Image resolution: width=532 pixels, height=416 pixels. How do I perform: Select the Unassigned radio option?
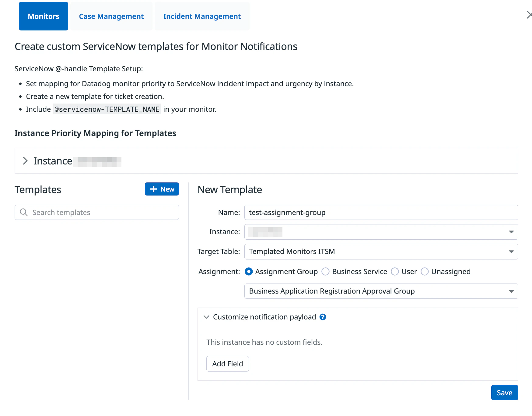(x=425, y=271)
